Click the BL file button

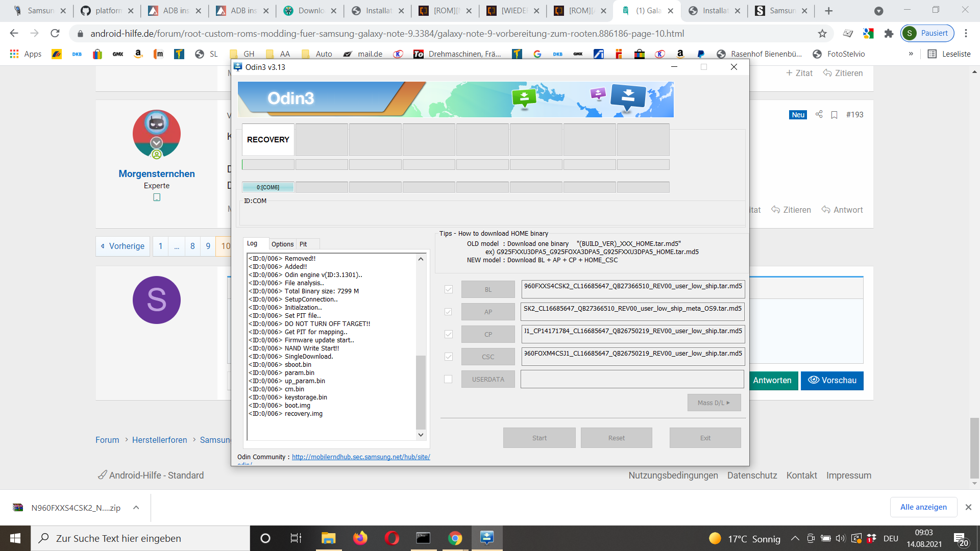[488, 289]
